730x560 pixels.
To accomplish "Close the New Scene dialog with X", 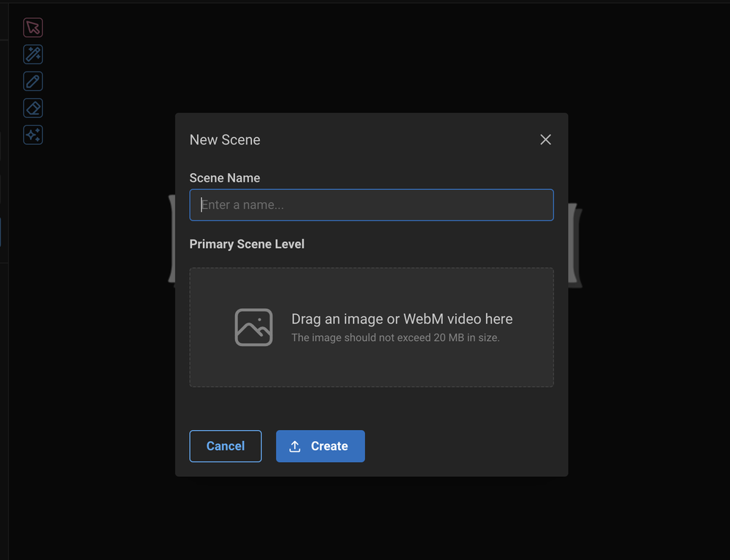I will tap(545, 139).
